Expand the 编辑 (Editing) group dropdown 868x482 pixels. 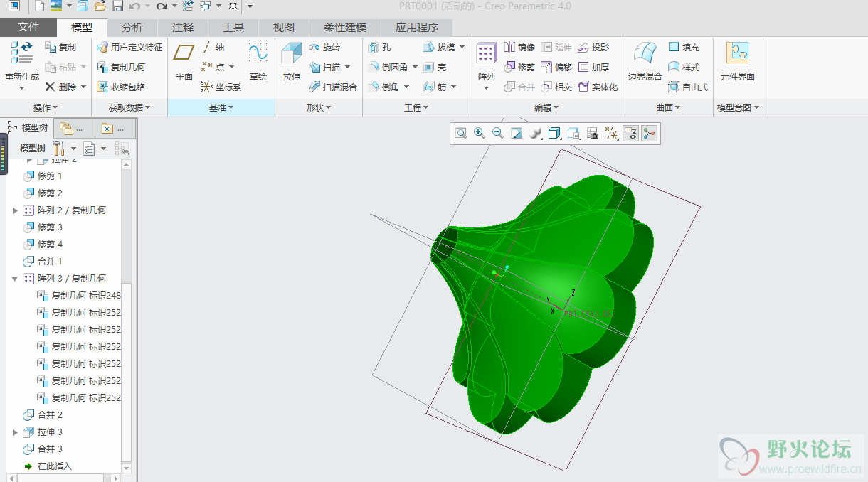click(x=546, y=107)
